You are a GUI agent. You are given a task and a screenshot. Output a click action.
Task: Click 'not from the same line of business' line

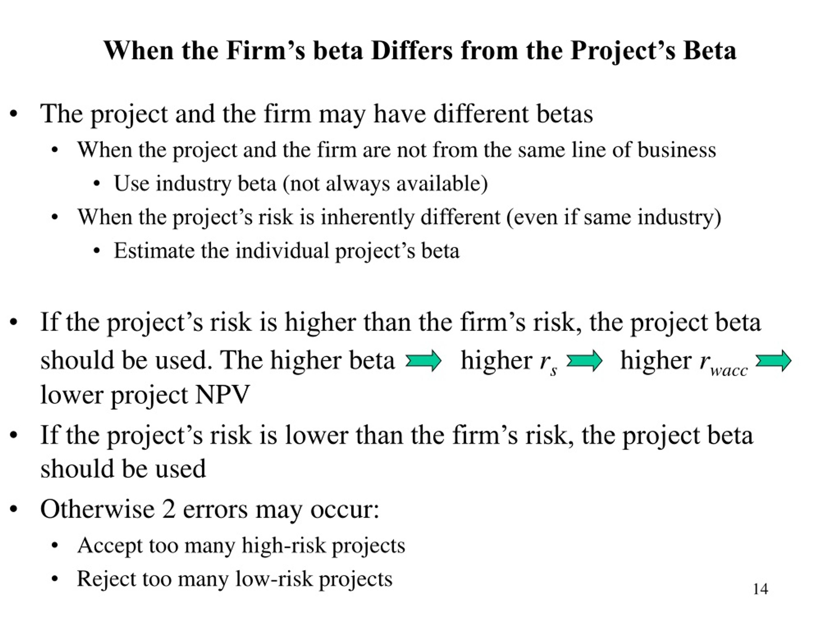[x=396, y=150]
